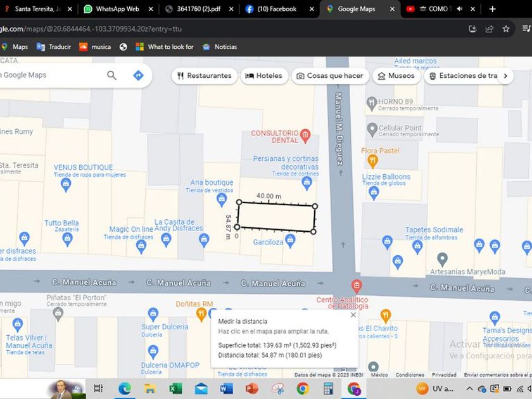This screenshot has height=399, width=532.
Task: Open Word from the taskbar
Action: point(226,388)
